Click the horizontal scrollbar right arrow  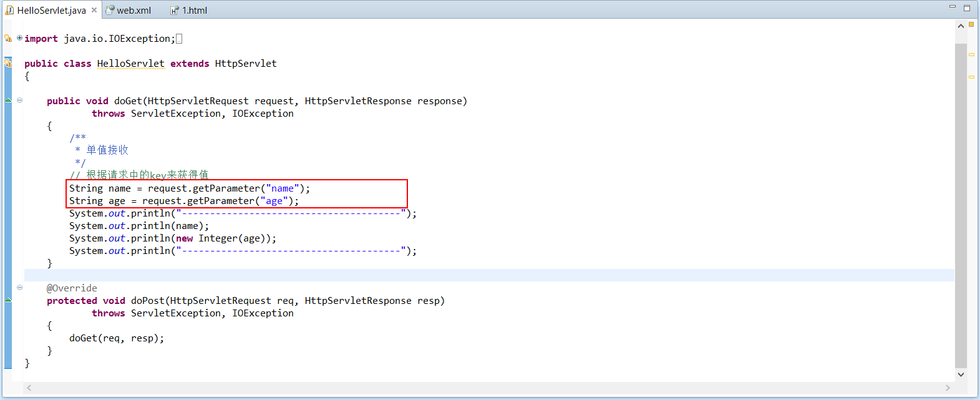(x=948, y=388)
